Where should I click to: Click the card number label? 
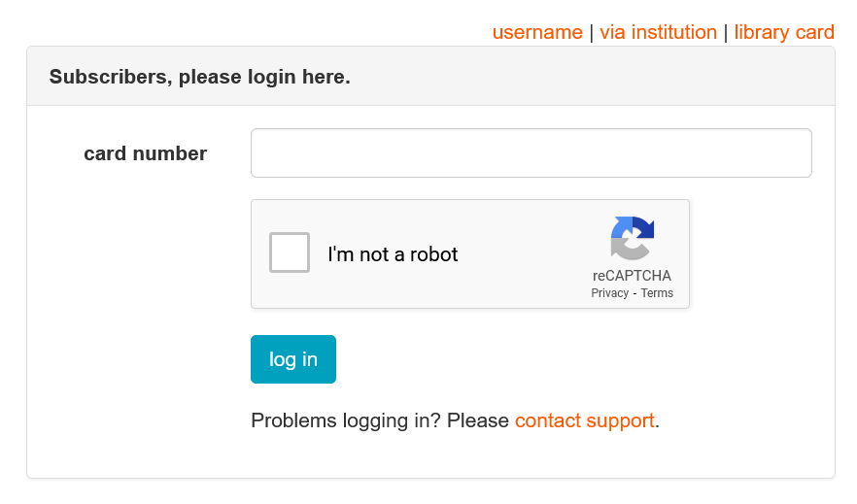click(x=146, y=153)
